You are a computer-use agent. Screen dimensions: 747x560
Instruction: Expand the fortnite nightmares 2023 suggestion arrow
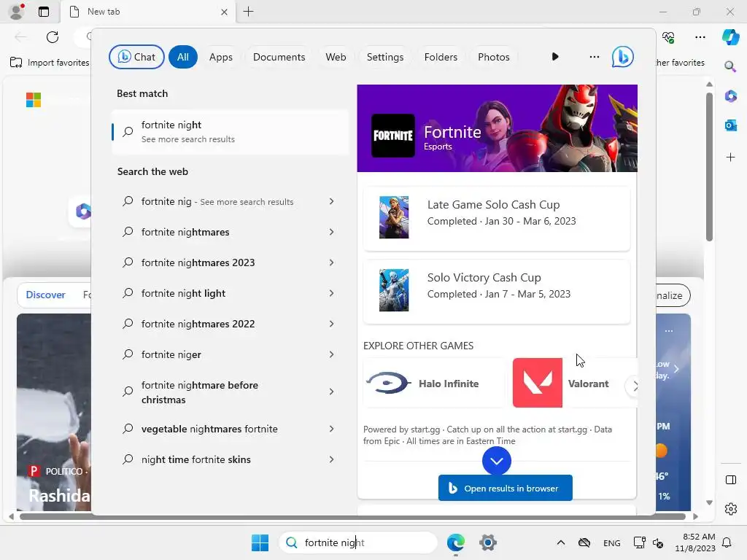point(332,262)
